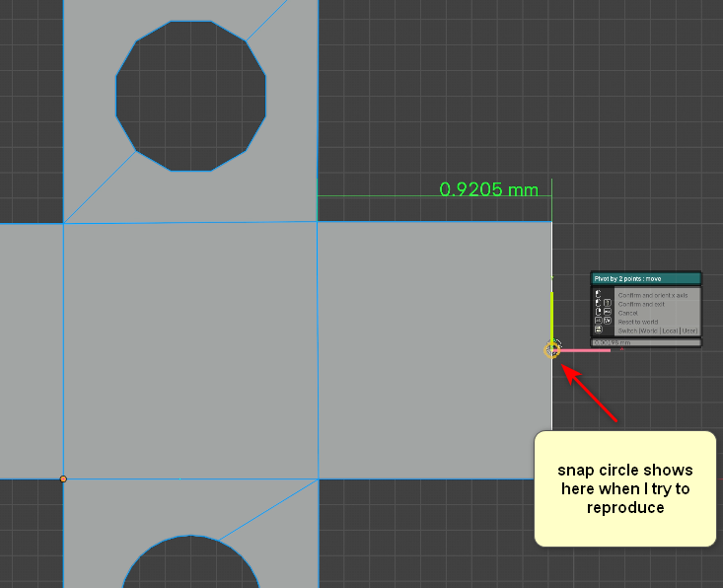Click the '0.9205 mm' measurement label
Viewport: 723px width, 588px height.
point(489,189)
